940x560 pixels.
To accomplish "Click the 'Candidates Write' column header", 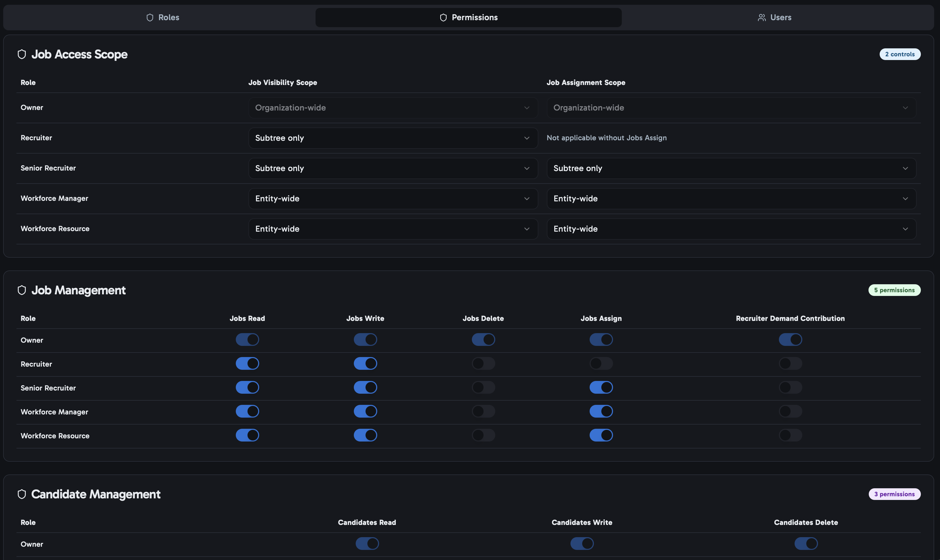I will tap(582, 523).
